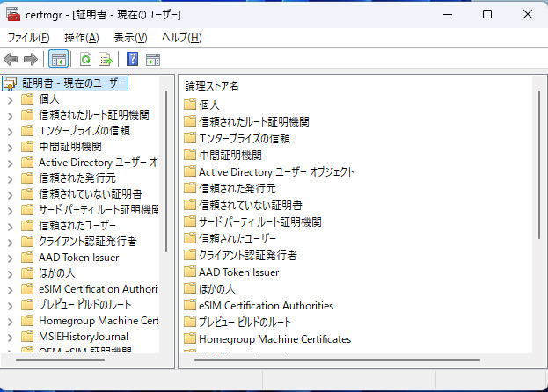Click プレビュー ビルドのルート folder icon in right pane
Viewport: 548px width, 392px height.
click(190, 322)
